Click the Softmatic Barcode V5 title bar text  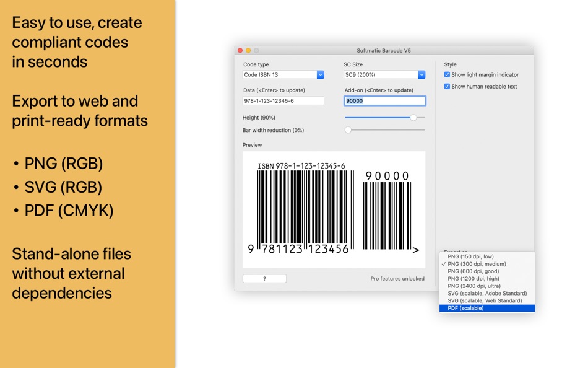[384, 50]
